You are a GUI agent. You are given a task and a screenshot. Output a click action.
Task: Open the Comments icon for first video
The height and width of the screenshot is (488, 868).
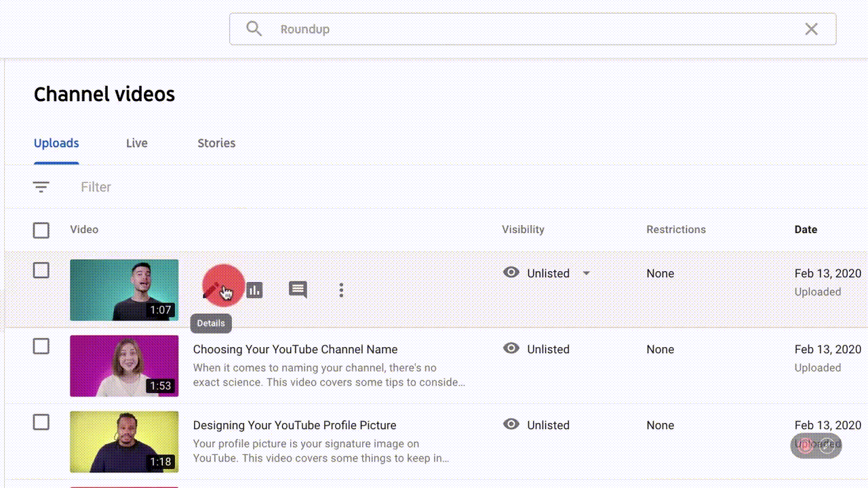coord(298,290)
